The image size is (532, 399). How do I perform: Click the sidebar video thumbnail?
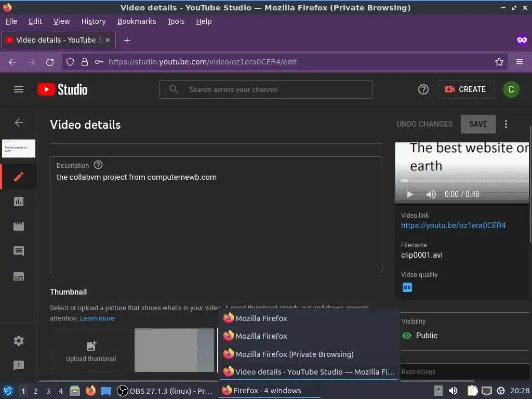(19, 149)
